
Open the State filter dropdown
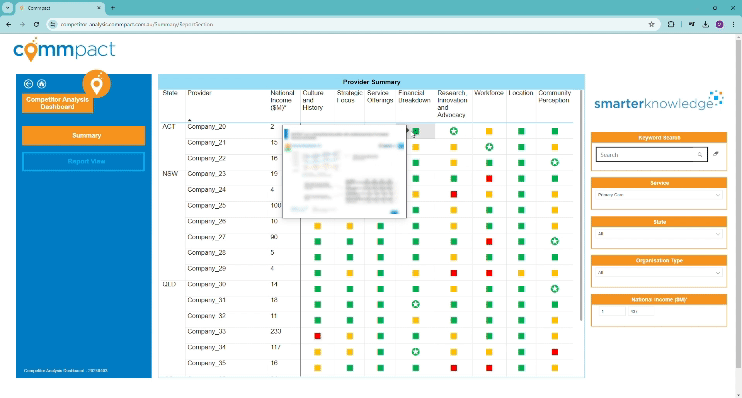click(658, 234)
